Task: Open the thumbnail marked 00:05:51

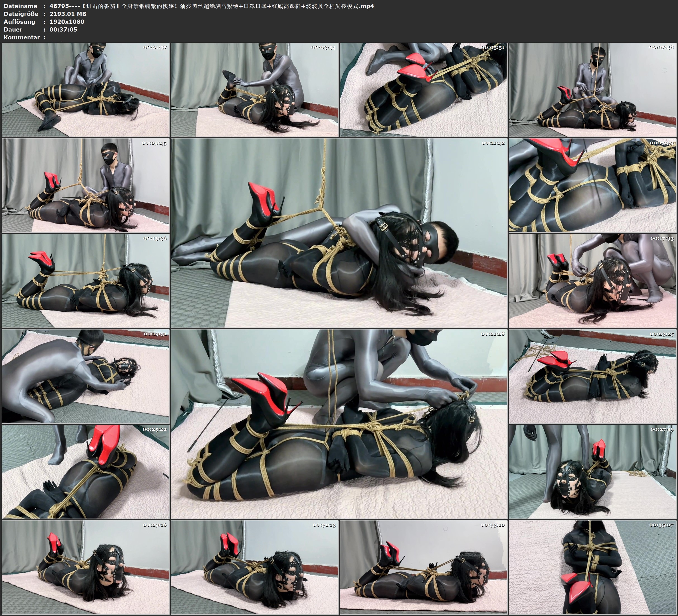Action: pyautogui.click(x=424, y=90)
